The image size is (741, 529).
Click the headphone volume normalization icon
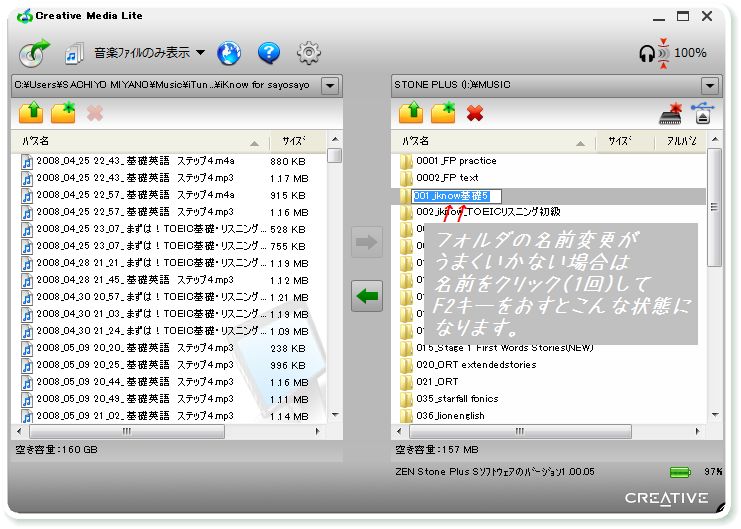pos(654,53)
